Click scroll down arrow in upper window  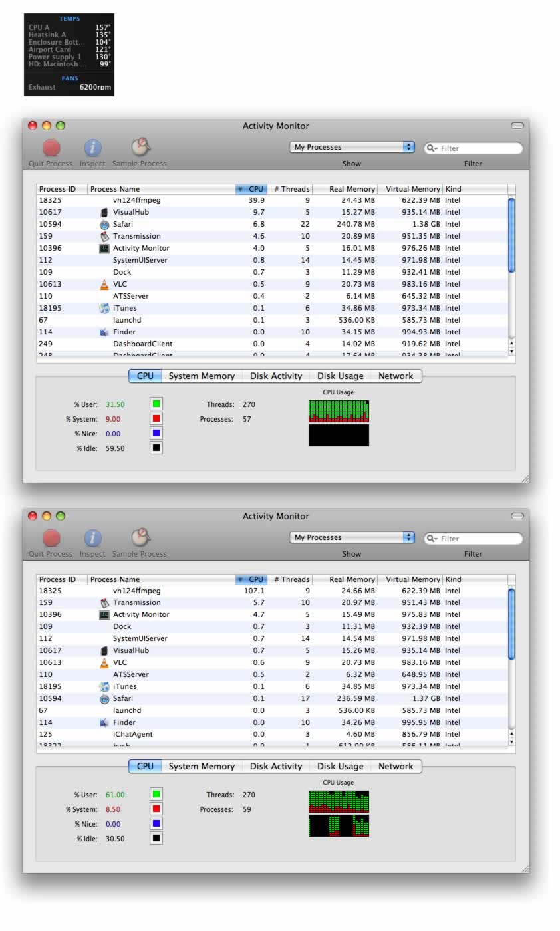(511, 351)
